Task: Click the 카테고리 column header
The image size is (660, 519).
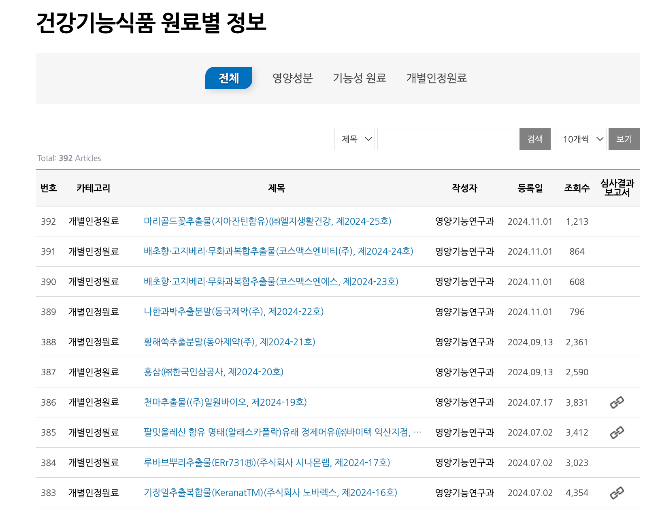Action: tap(93, 188)
